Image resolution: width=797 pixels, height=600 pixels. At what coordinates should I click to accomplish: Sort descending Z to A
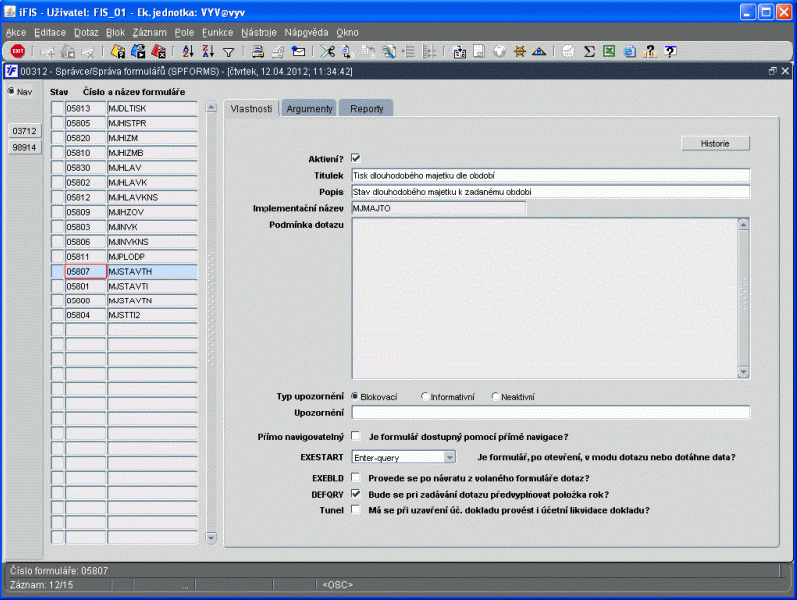208,51
